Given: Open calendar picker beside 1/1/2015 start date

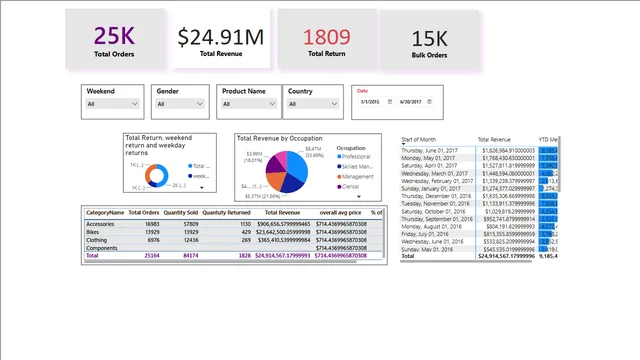Looking at the screenshot, I should [390, 102].
